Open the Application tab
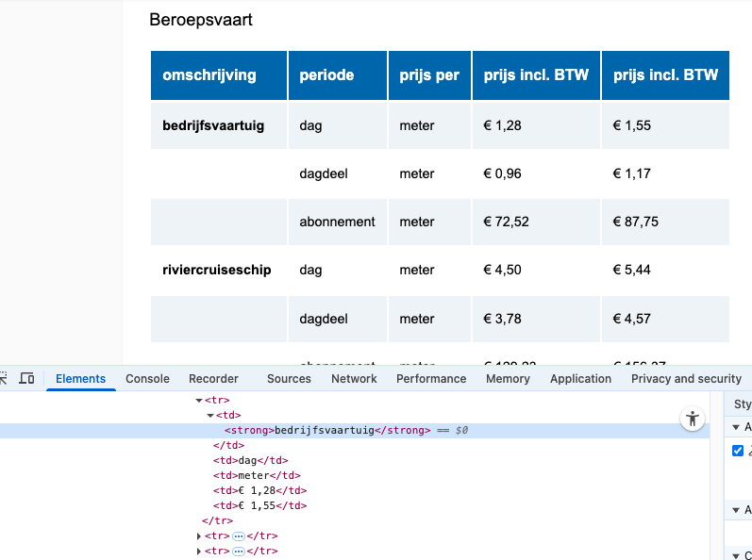Viewport: 752px width, 560px height. click(580, 378)
